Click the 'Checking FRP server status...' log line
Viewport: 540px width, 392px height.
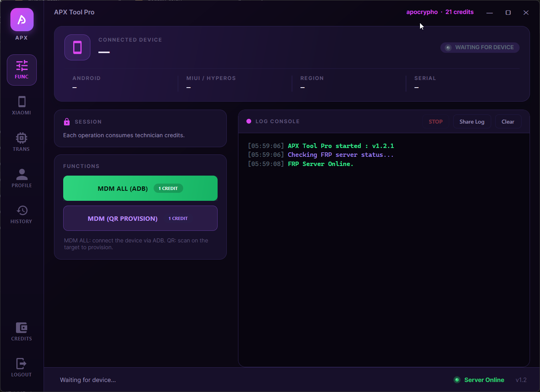pos(341,155)
